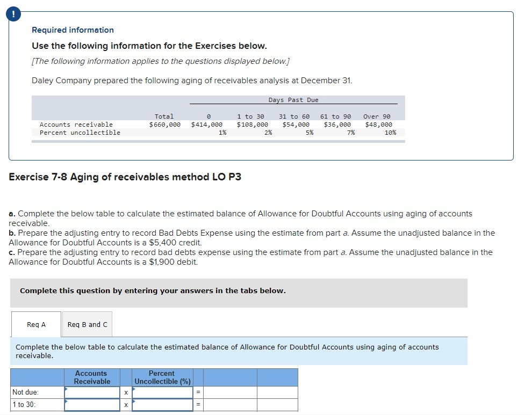The height and width of the screenshot is (415, 532).
Task: Select the 7% uncollectible value
Action: tap(351, 133)
